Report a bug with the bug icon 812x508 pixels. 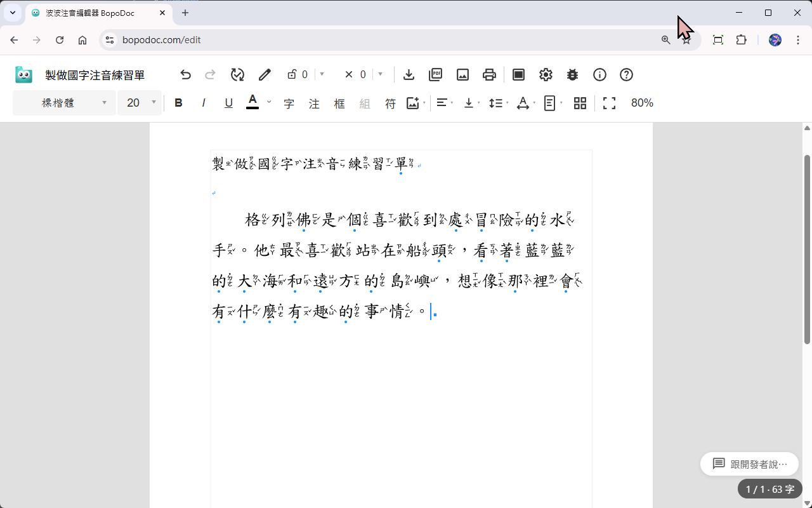coord(572,74)
